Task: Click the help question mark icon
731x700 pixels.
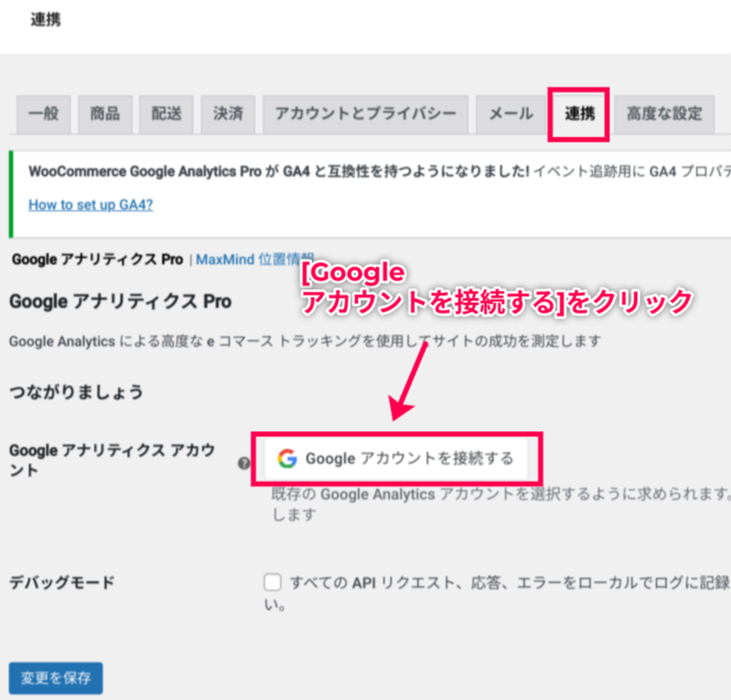Action: pos(244,463)
